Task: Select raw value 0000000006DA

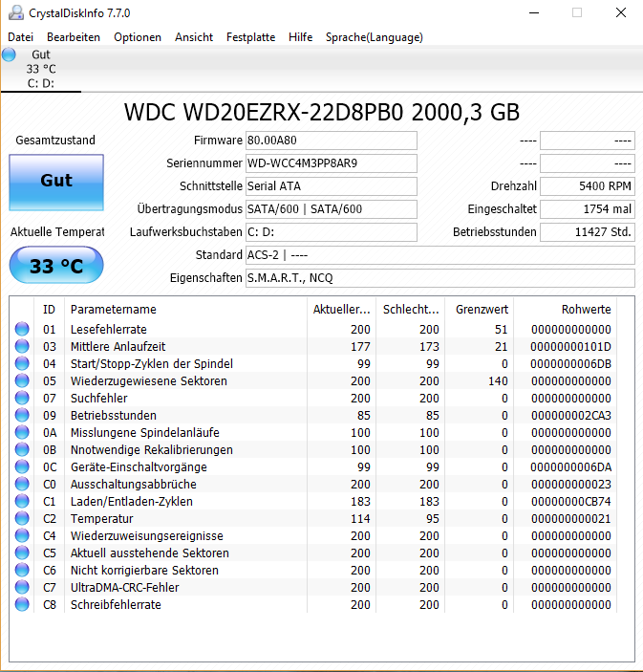Action: click(570, 466)
